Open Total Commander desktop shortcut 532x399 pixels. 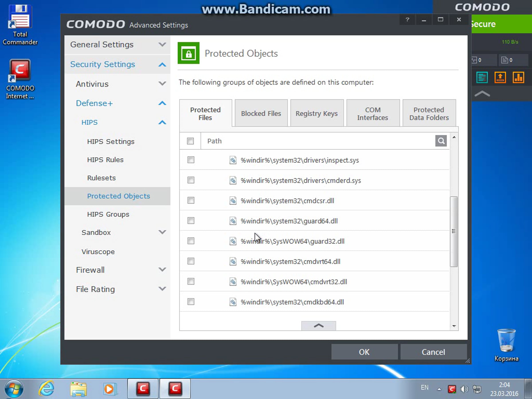[20, 25]
